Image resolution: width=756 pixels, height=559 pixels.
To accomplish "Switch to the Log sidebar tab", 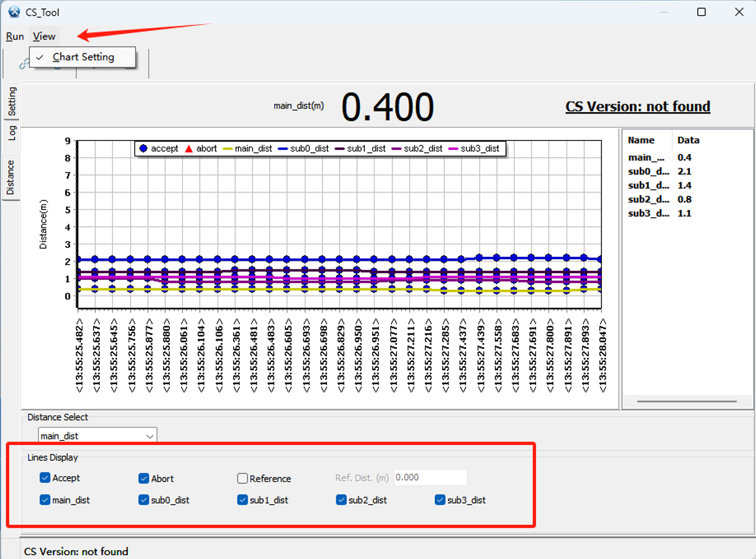I will 10,131.
